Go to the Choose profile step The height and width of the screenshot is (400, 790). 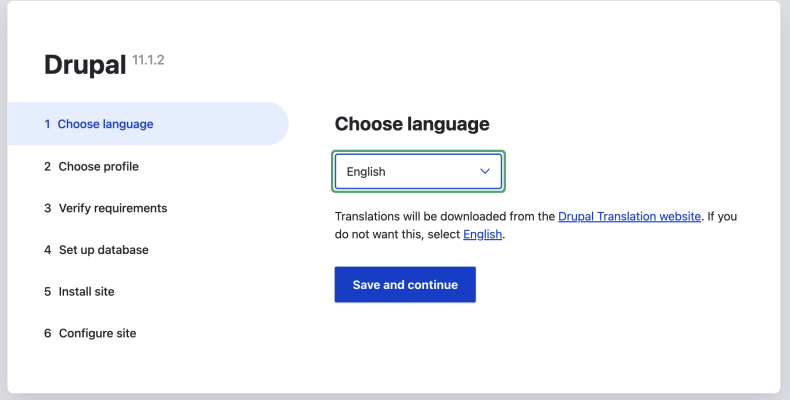coord(98,167)
